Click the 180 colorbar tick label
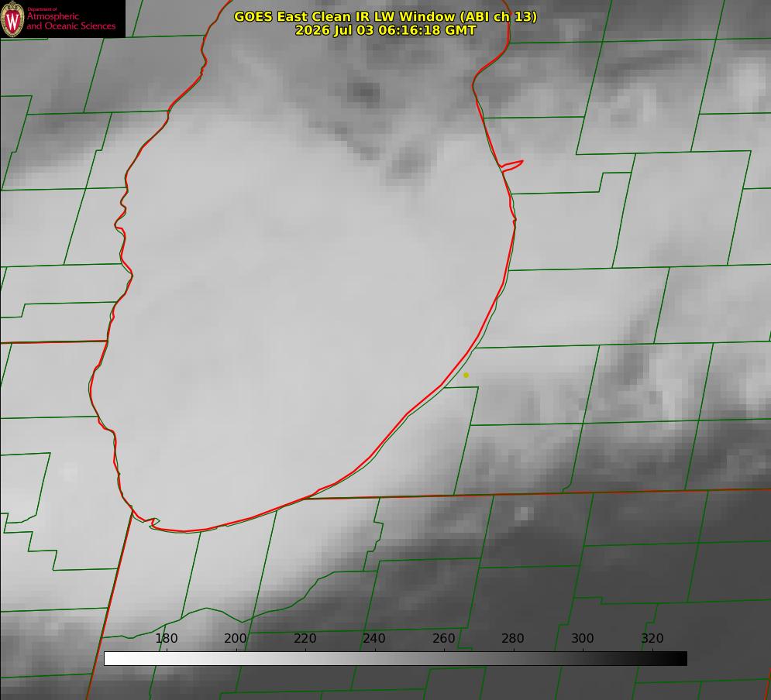This screenshot has height=700, width=771. [166, 638]
